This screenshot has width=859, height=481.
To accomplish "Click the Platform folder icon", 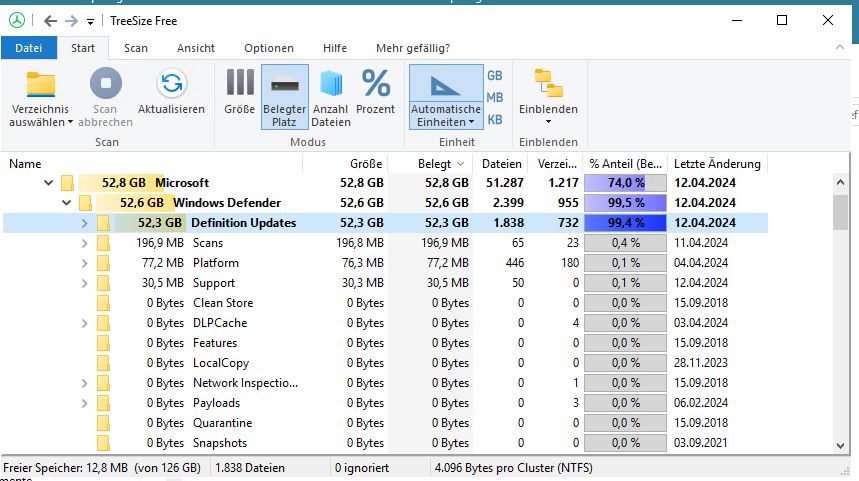I will point(103,263).
